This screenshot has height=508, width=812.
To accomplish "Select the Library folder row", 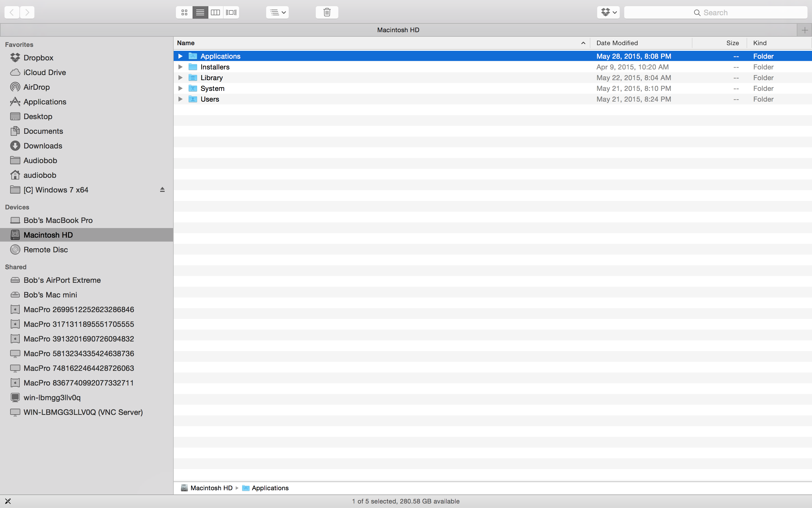I will (493, 78).
